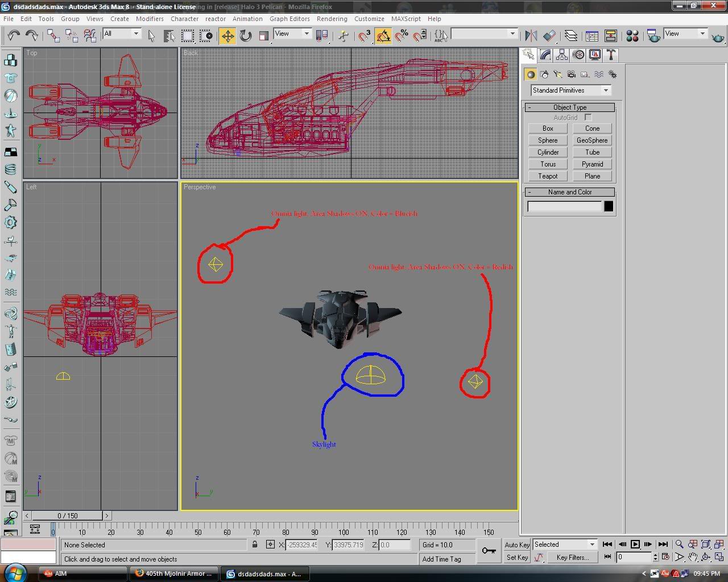Viewport: 728px width, 582px height.
Task: Click the Mirror tool icon
Action: coord(531,36)
